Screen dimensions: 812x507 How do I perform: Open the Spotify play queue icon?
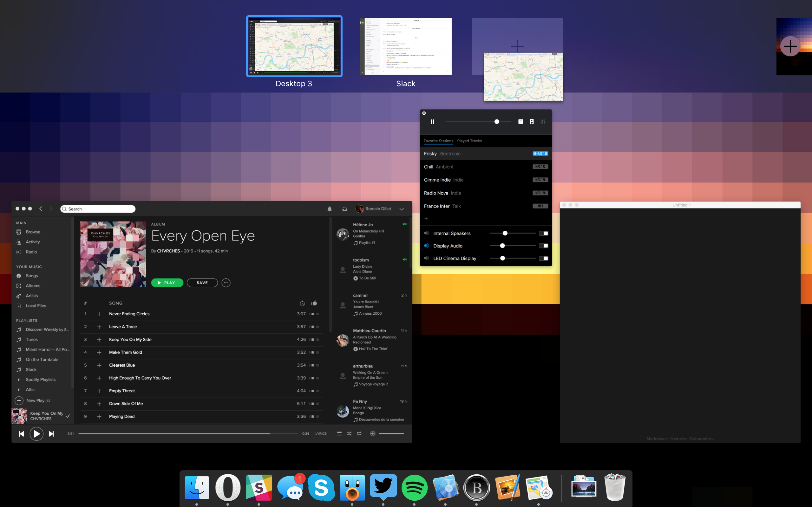(339, 433)
